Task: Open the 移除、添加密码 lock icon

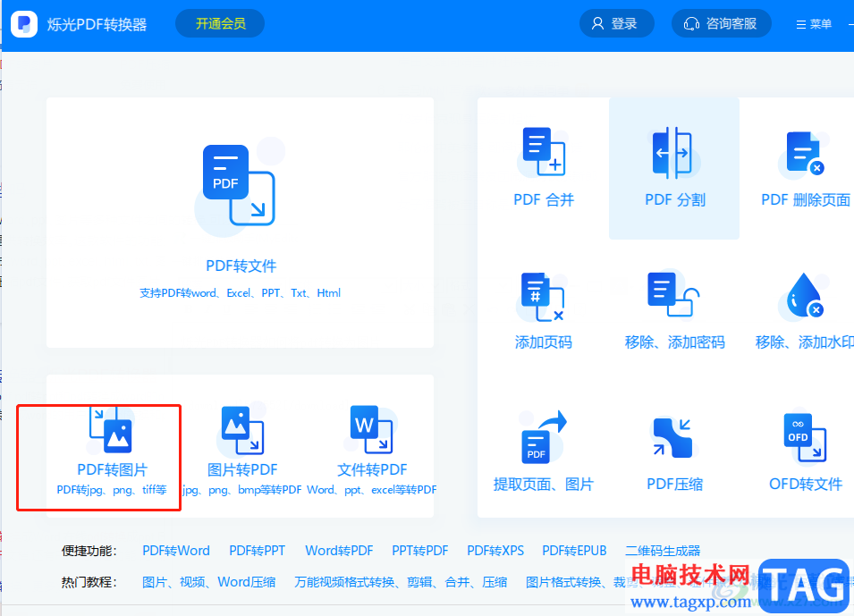Action: tap(673, 295)
